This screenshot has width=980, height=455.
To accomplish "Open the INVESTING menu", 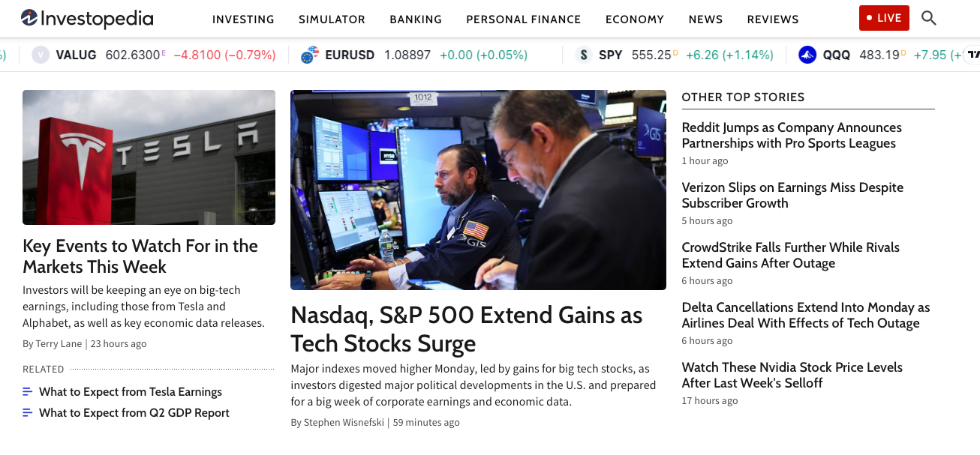I will [243, 19].
